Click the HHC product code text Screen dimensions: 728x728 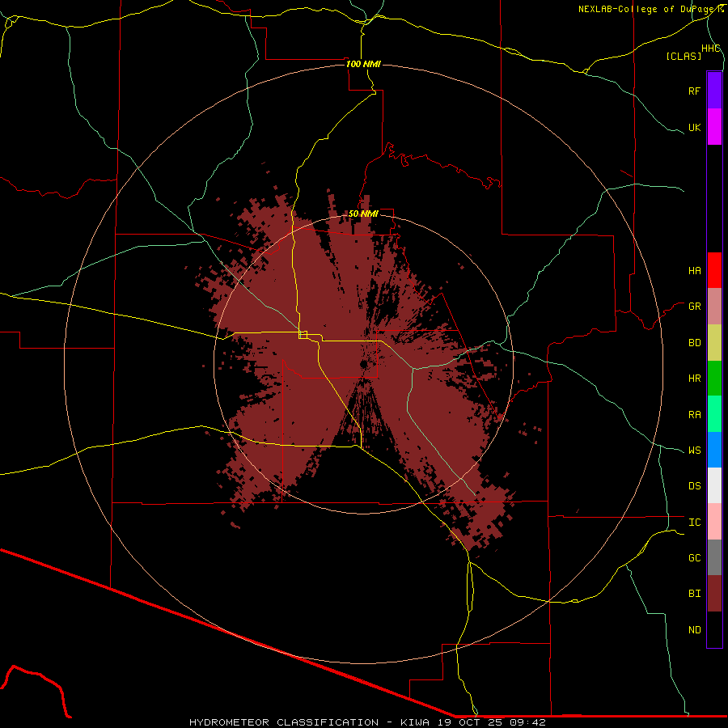click(710, 49)
